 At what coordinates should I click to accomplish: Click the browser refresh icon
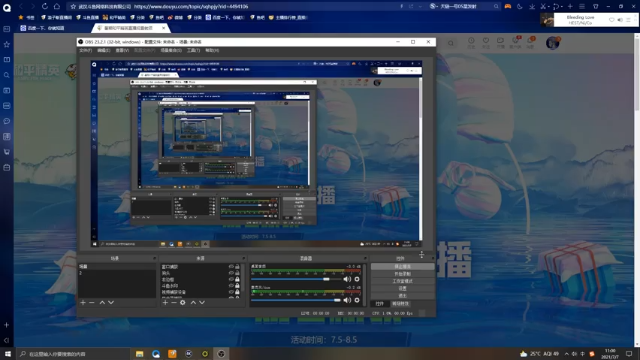tap(44, 6)
